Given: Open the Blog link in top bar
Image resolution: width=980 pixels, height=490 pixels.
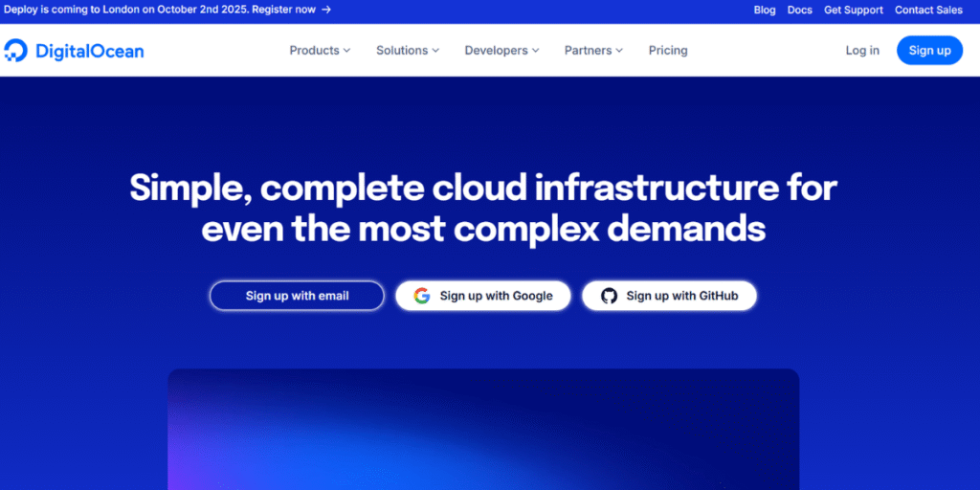Looking at the screenshot, I should [x=765, y=10].
